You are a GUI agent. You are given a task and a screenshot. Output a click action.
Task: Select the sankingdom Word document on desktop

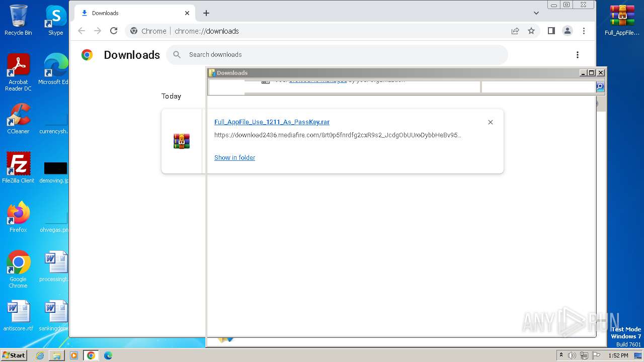55,316
